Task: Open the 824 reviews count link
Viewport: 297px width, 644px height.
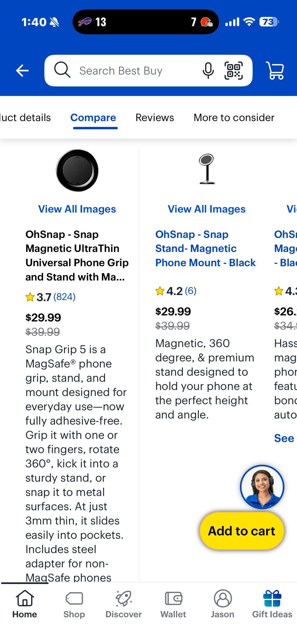Action: pos(64,297)
